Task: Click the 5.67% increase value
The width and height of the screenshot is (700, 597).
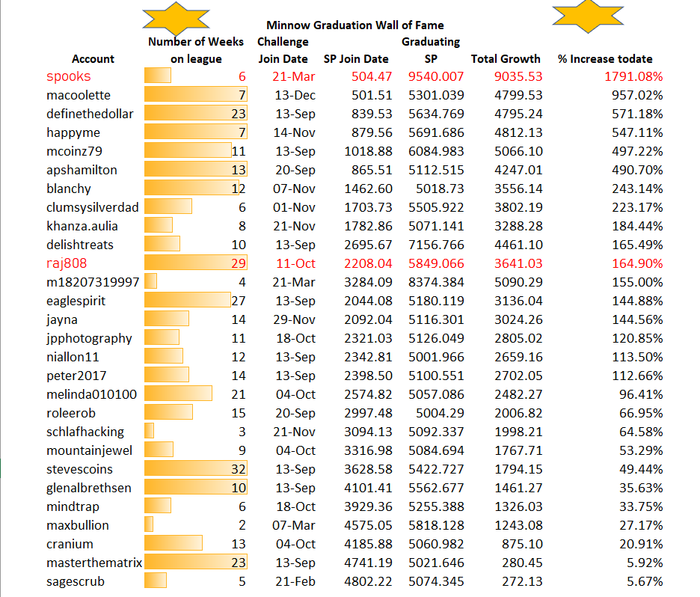Action: tap(645, 582)
